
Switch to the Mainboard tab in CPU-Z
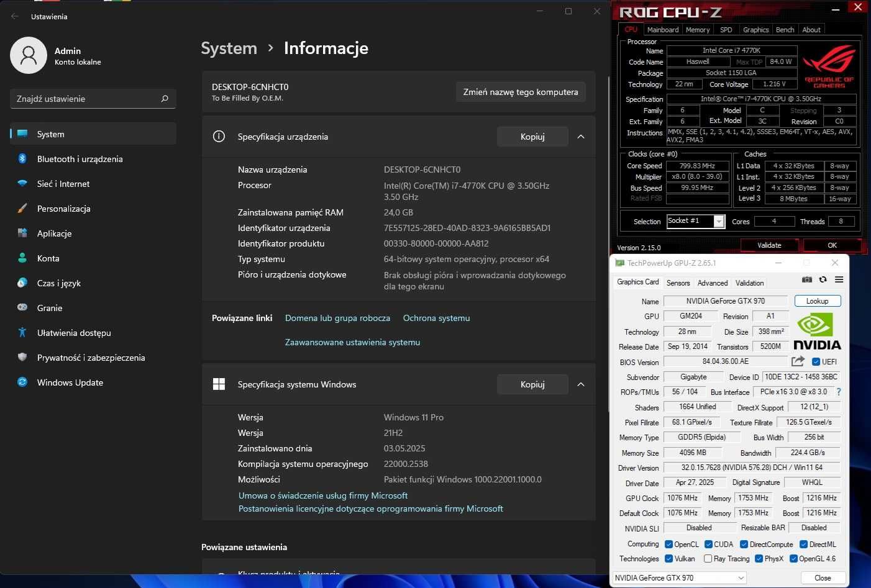coord(663,30)
